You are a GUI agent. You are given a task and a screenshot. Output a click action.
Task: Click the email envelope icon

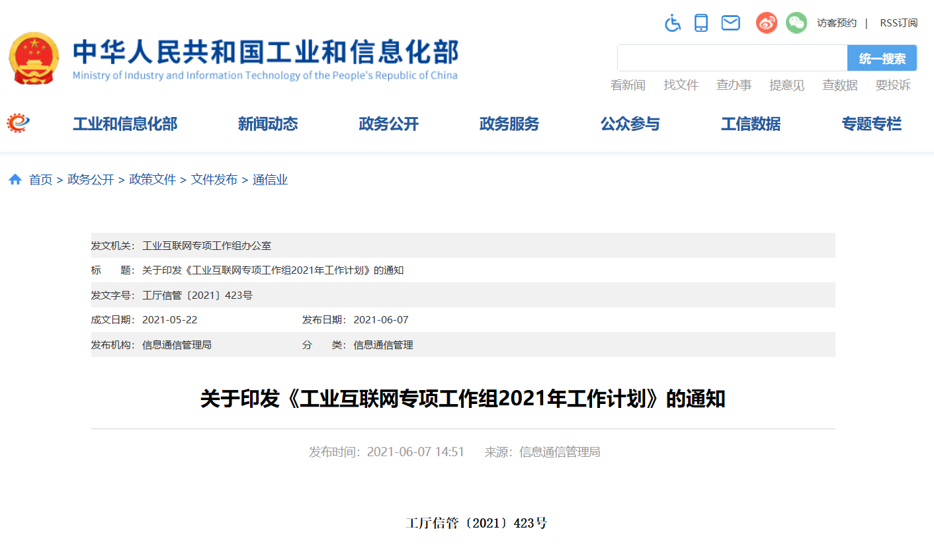point(730,23)
